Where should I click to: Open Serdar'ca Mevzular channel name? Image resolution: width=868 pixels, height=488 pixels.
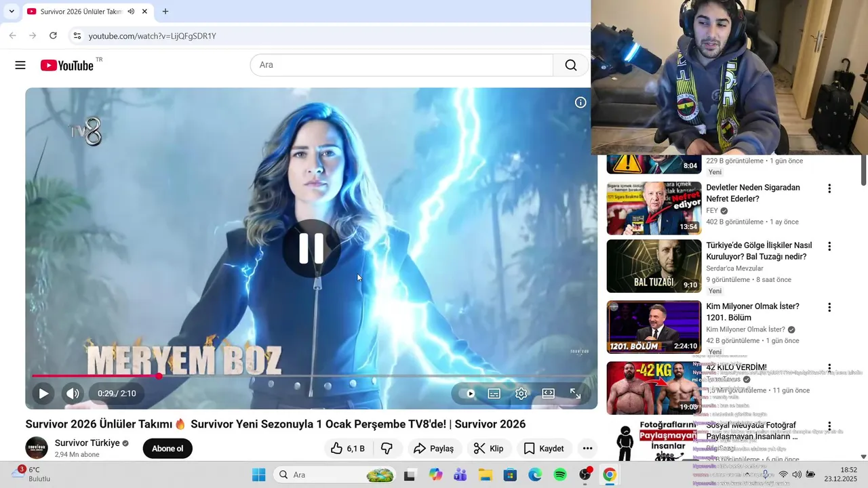tap(734, 268)
